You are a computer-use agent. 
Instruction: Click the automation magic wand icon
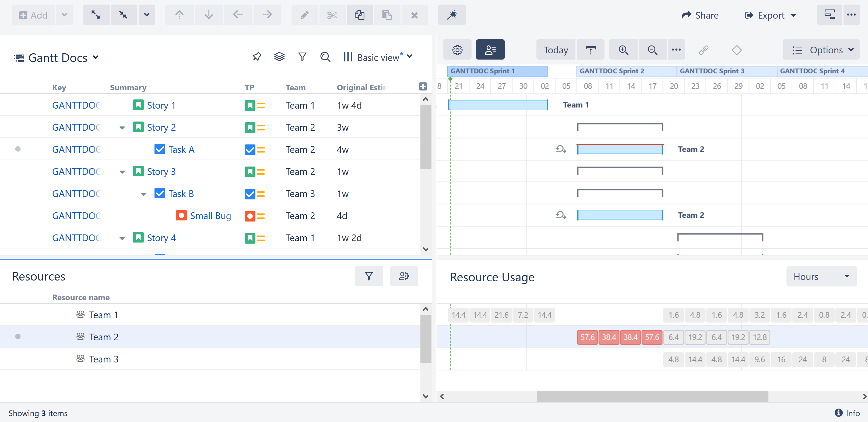[x=452, y=15]
